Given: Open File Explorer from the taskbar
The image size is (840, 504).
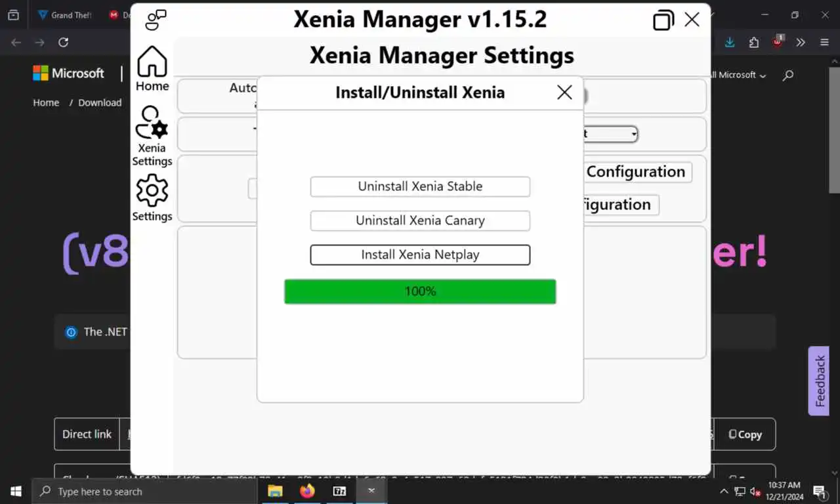Looking at the screenshot, I should coord(275,491).
